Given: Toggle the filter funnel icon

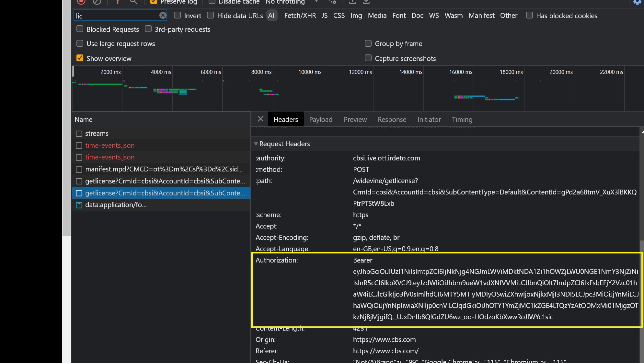Looking at the screenshot, I should [118, 2].
